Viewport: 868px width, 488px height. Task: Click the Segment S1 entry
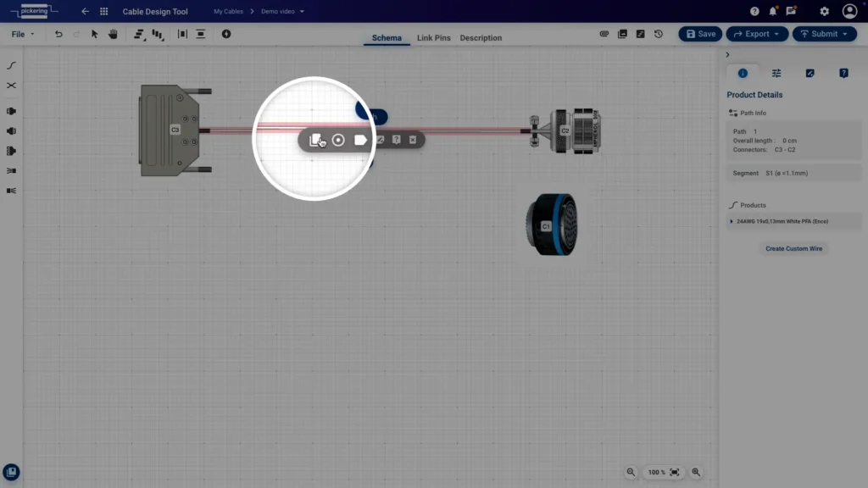pyautogui.click(x=793, y=173)
